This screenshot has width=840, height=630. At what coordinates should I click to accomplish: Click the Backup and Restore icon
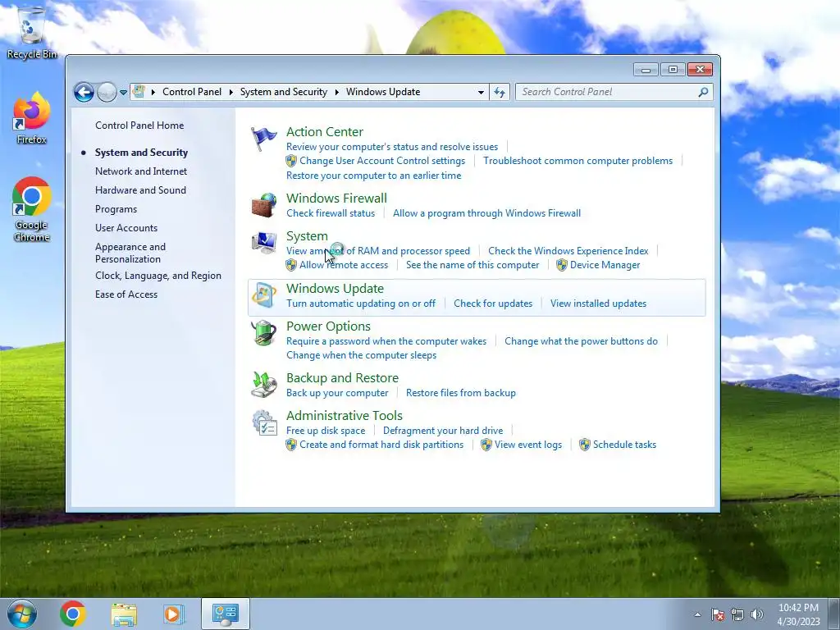264,385
